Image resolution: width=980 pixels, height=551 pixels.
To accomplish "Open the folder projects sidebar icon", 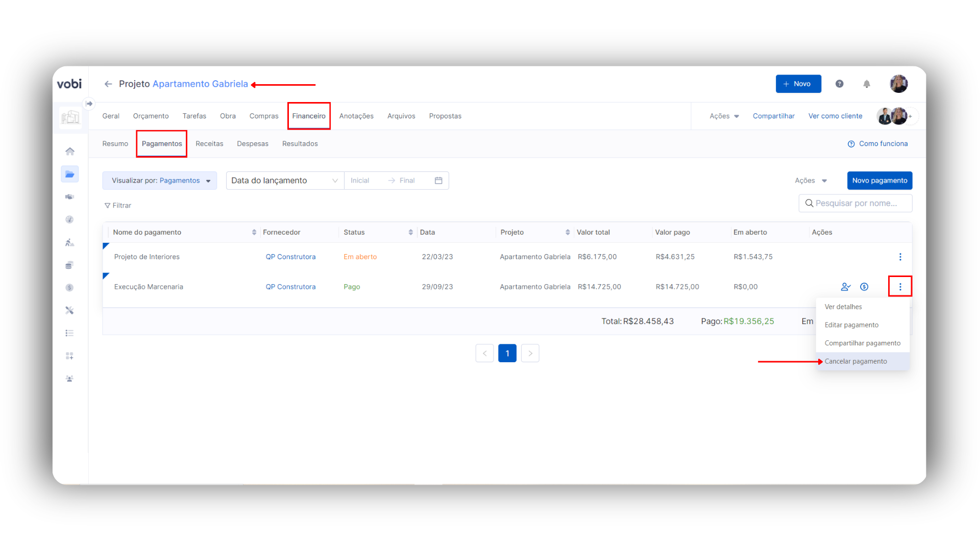I will [x=70, y=174].
